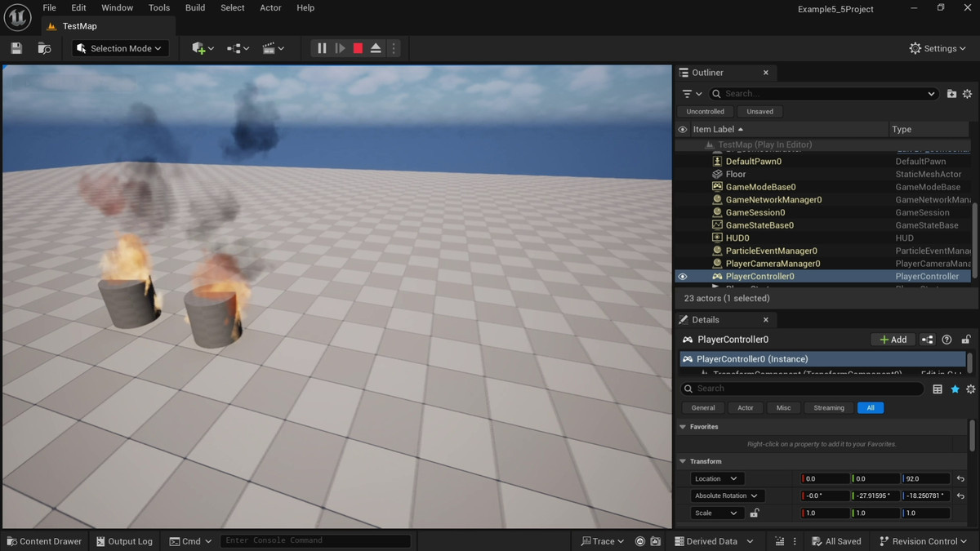980x551 pixels.
Task: Open the Blueprints toolbar dropdown icon
Action: pos(238,48)
